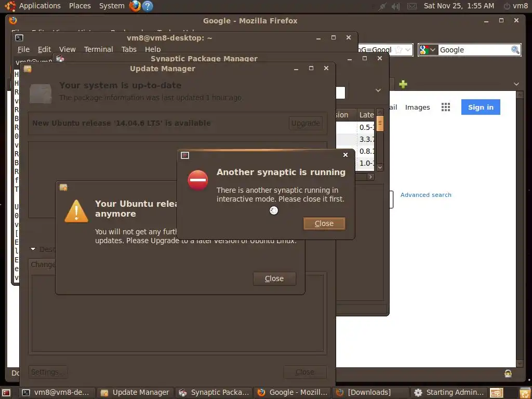
Task: Close the 'Another synaptic is running' dialog
Action: pos(324,223)
